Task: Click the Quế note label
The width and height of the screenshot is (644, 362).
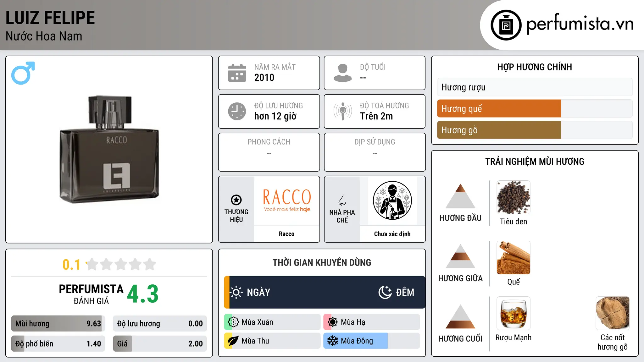Action: coord(514,282)
